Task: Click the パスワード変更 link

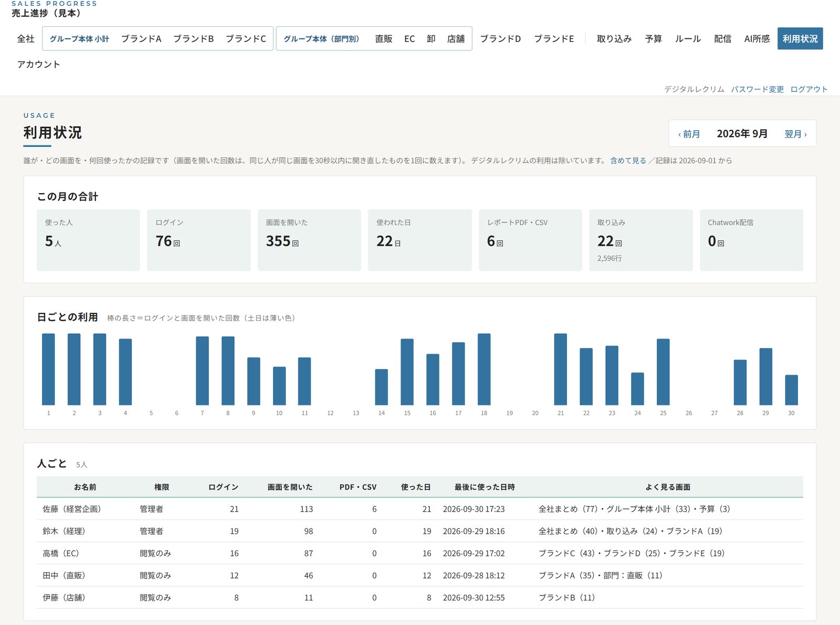Action: click(757, 89)
